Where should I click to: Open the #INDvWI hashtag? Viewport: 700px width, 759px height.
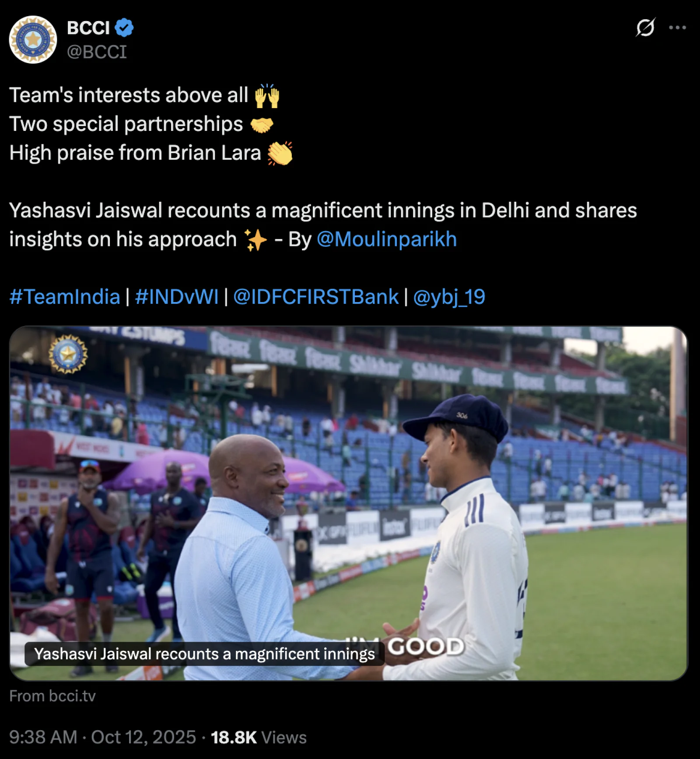[178, 296]
